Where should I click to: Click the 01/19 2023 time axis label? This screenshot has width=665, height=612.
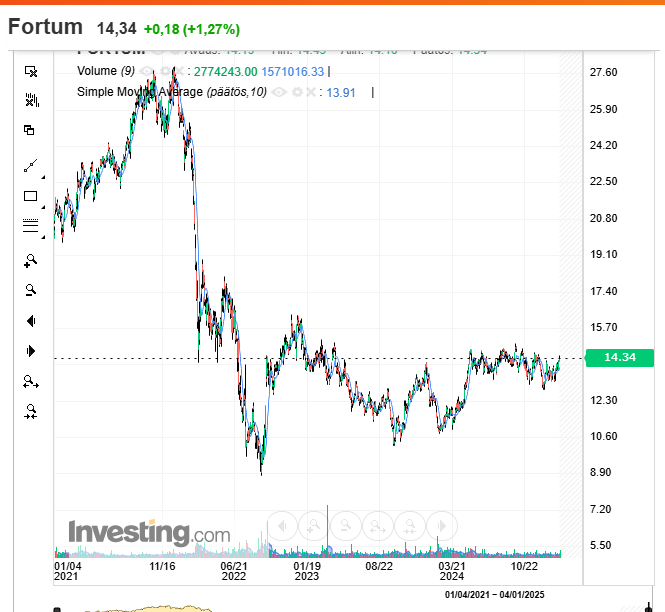(307, 571)
